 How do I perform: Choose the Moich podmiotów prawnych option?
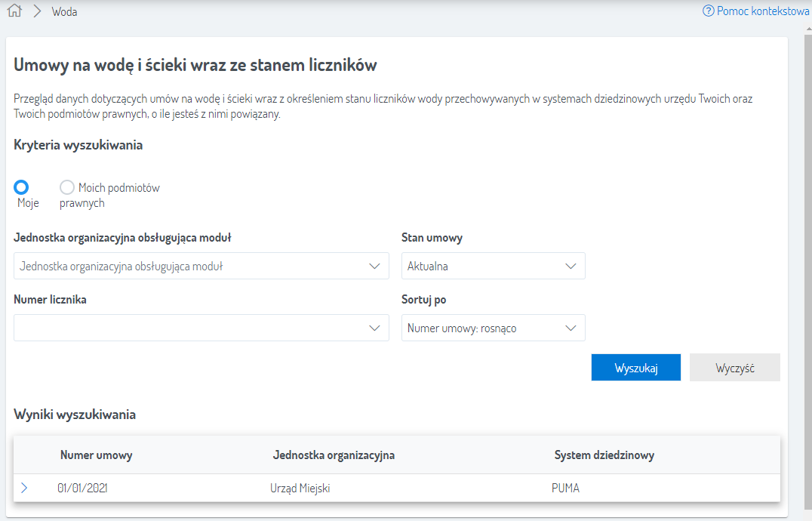tap(67, 187)
